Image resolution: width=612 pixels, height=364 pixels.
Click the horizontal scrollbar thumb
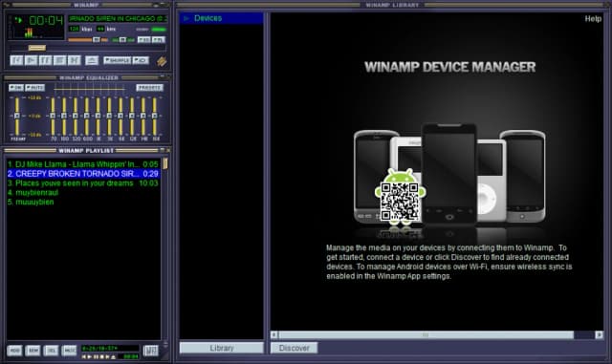(426, 334)
